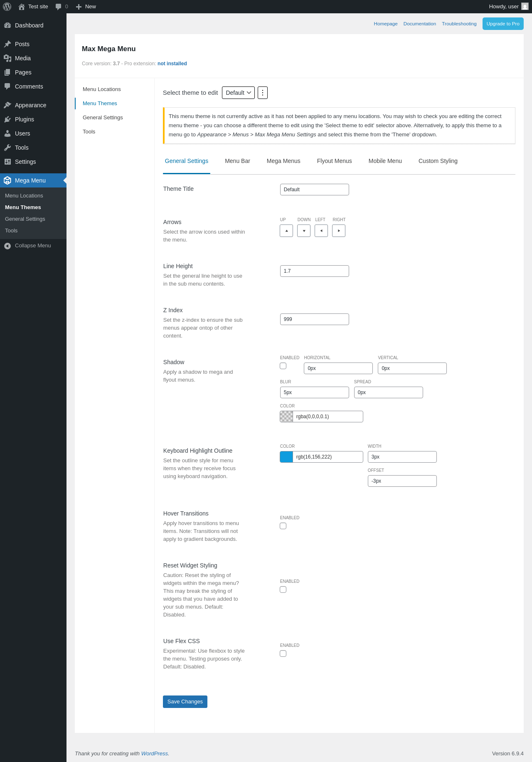Open Menu Locations in plugin side nav

(x=102, y=89)
